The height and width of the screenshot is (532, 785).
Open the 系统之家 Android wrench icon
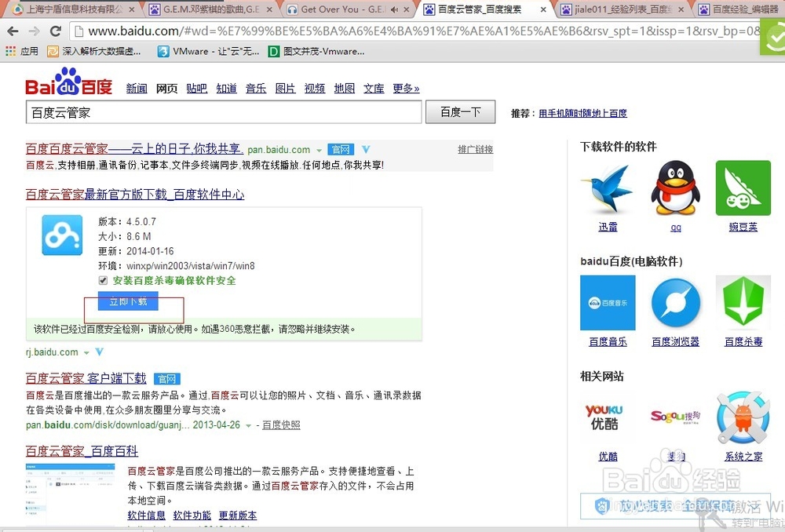tap(743, 418)
